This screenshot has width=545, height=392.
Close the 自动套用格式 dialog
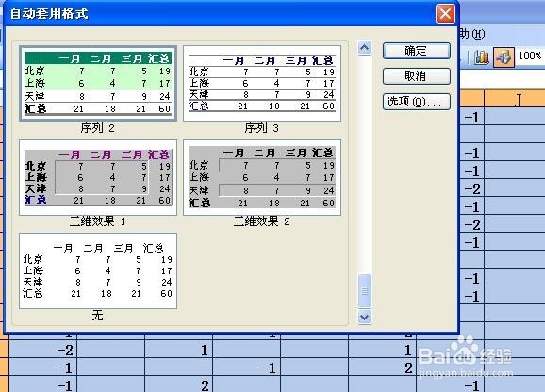[445, 13]
